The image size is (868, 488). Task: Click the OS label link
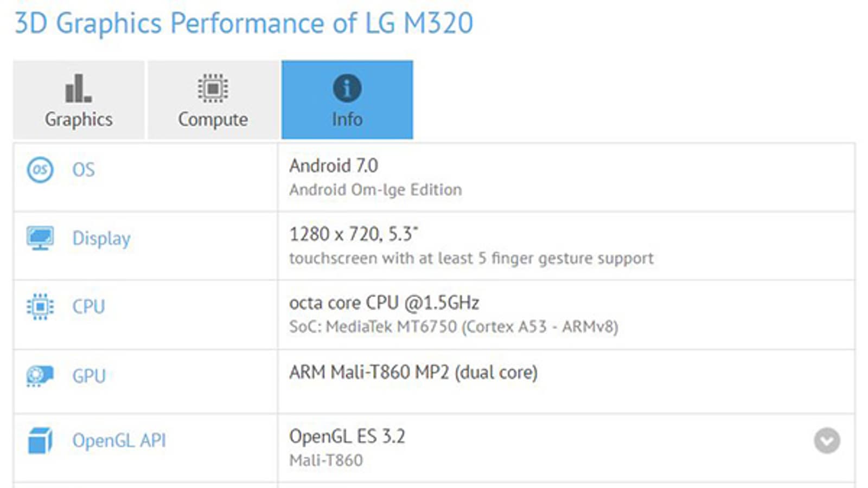[x=84, y=170]
